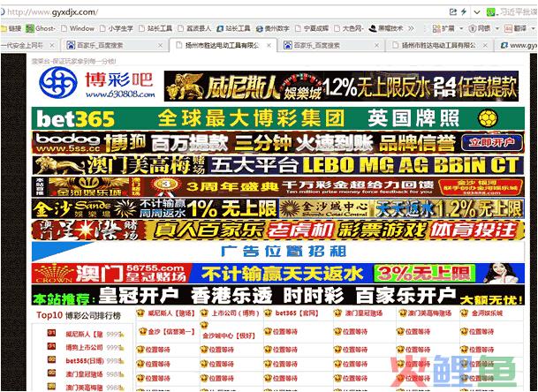Click the lightning speed-mode icon

click(x=464, y=12)
